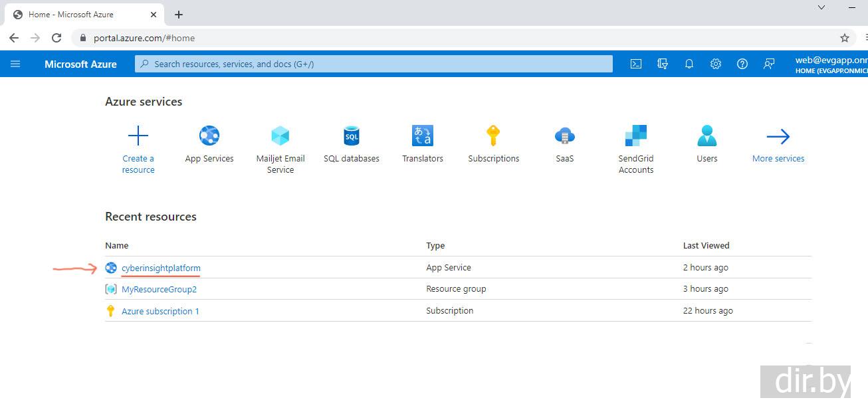Open MyResourceGroup2 resource group

pos(159,289)
